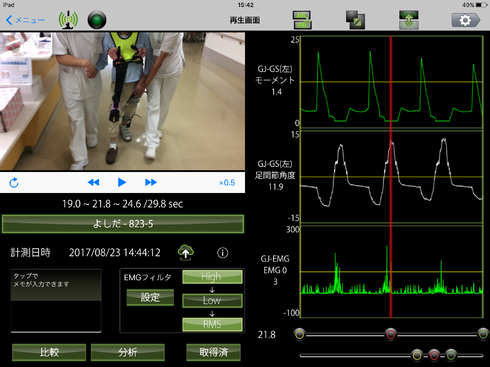This screenshot has width=490, height=367.
Task: Tap the green record indicator light
Action: [97, 20]
